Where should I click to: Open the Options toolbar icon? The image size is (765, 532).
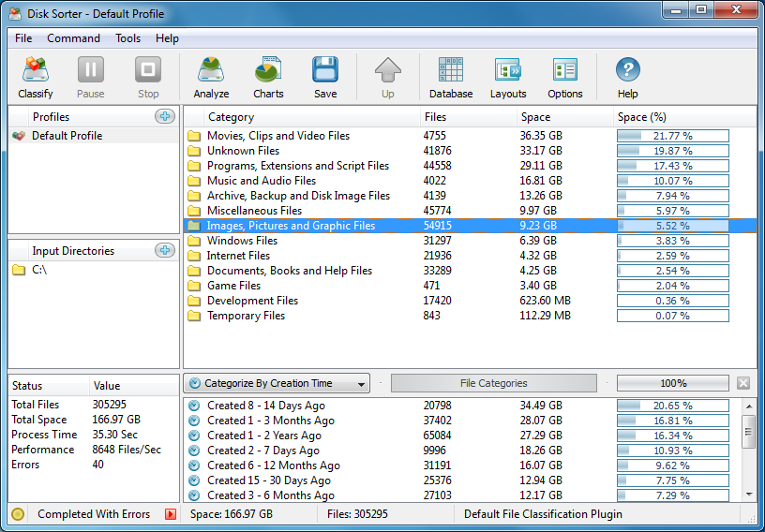pos(565,69)
